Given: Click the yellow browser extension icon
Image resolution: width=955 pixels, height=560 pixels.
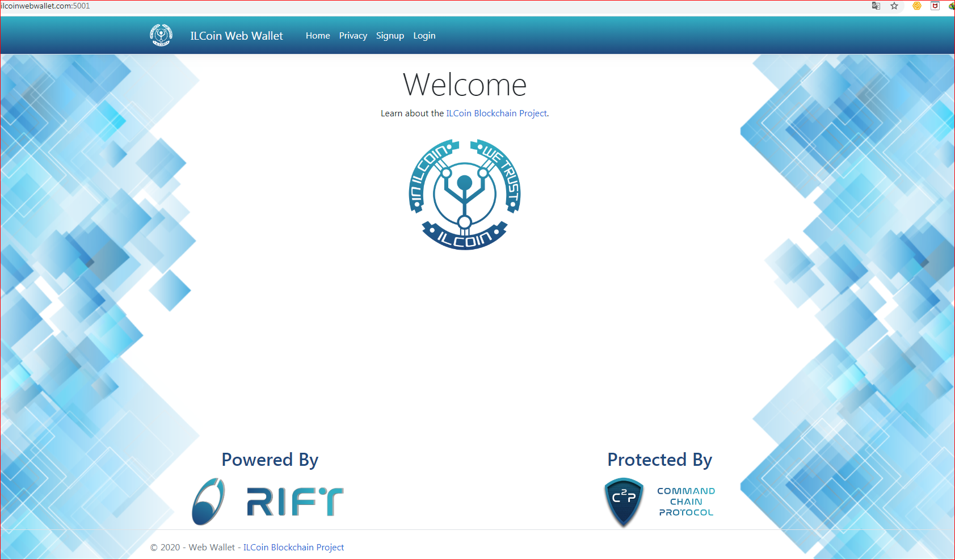Looking at the screenshot, I should click(917, 6).
